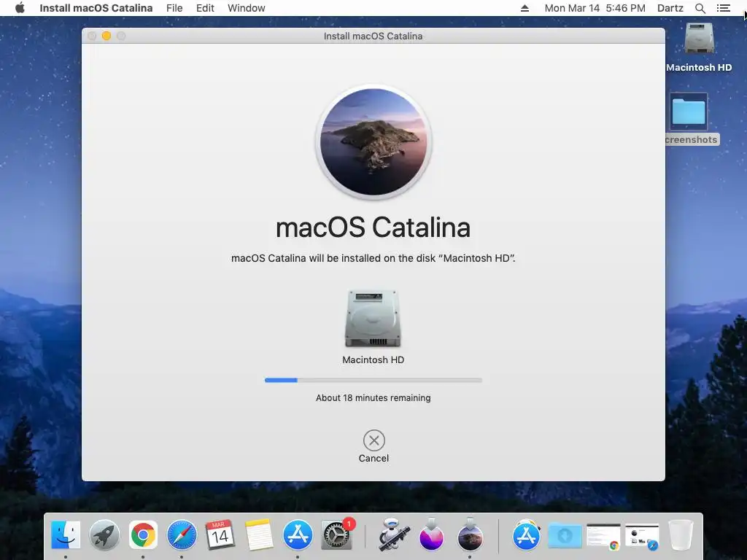Open minimized Safari window in Dock
Screen dimensions: 747x560
tap(642, 536)
